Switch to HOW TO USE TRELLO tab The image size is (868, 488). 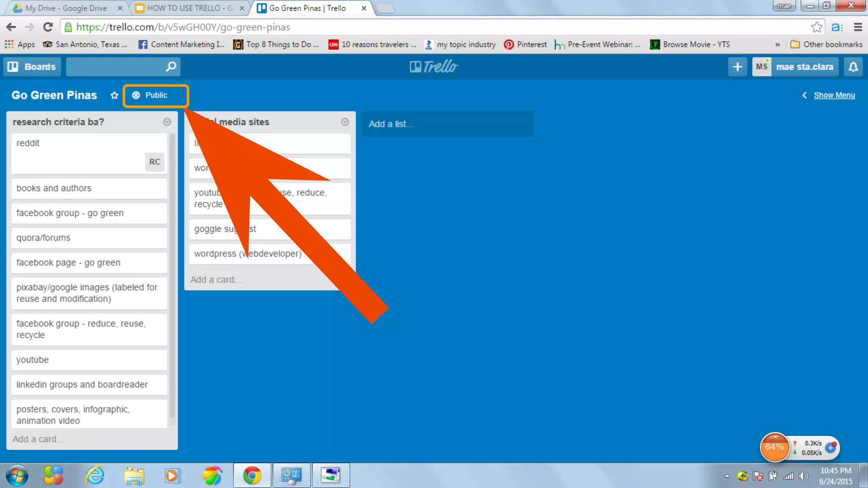(189, 8)
